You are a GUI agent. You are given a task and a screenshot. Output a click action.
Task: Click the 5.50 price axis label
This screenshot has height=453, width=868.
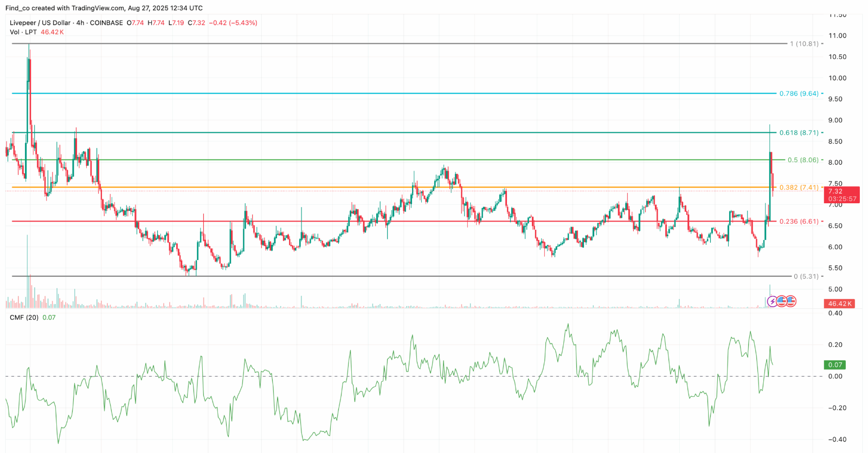(835, 268)
